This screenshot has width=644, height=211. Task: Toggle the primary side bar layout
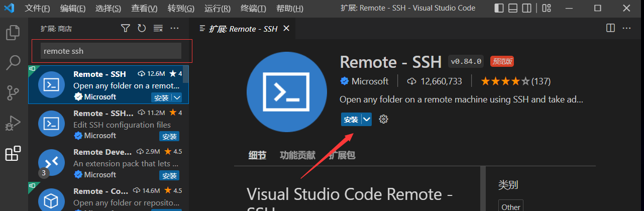499,8
